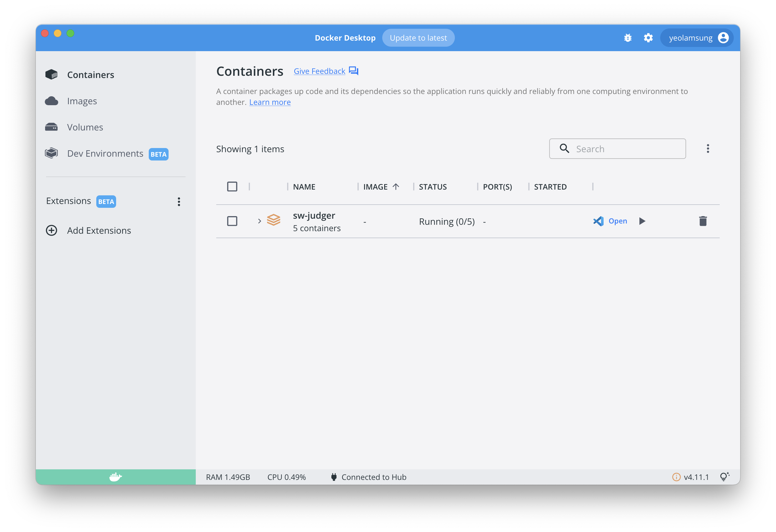
Task: Open the Learn more link about containers
Action: tap(270, 102)
